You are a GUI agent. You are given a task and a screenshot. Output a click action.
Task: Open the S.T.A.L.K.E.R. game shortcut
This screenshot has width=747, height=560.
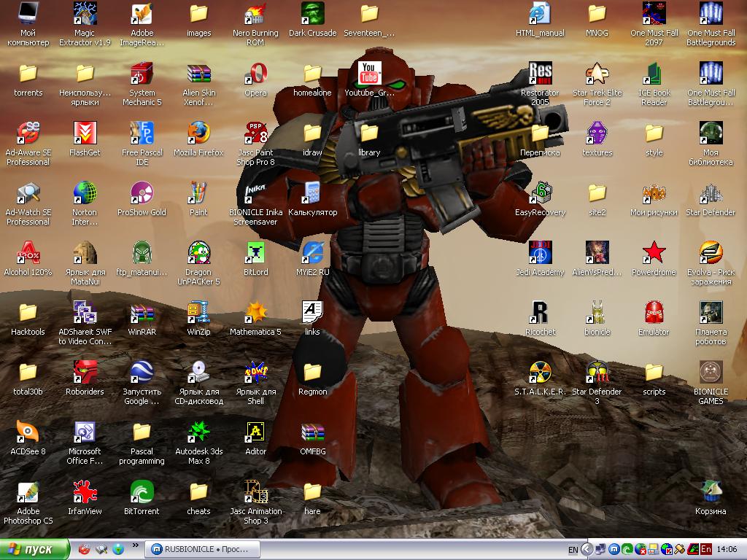pyautogui.click(x=541, y=372)
